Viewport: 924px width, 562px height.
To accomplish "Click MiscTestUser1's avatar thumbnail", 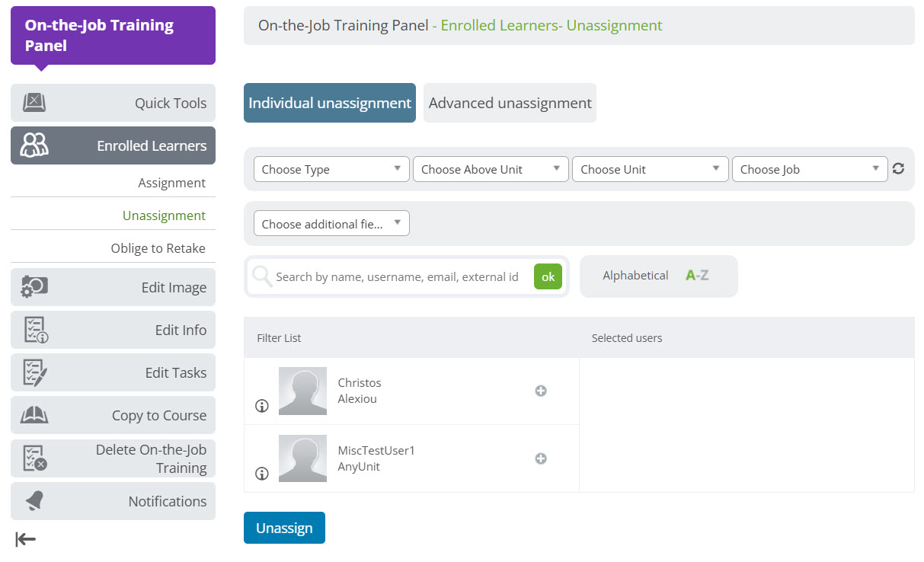I will click(x=302, y=458).
